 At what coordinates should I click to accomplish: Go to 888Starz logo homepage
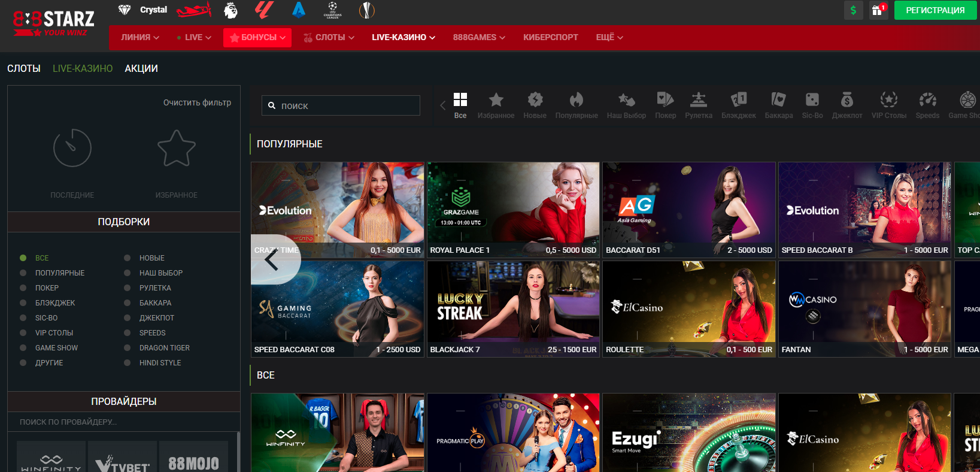click(54, 24)
